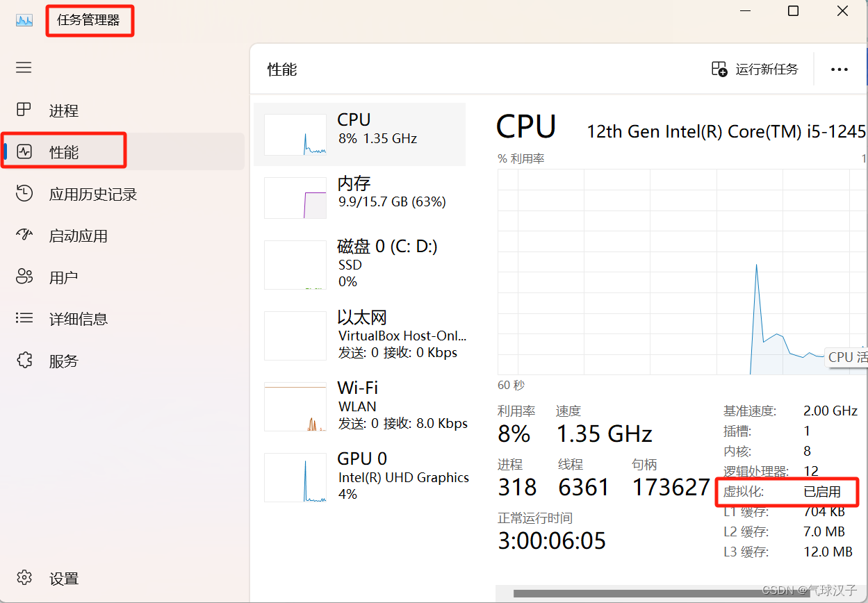Screen dimensions: 868x603
Task: Select the Wi-Fi WLAN resource entry
Action: tap(359, 406)
